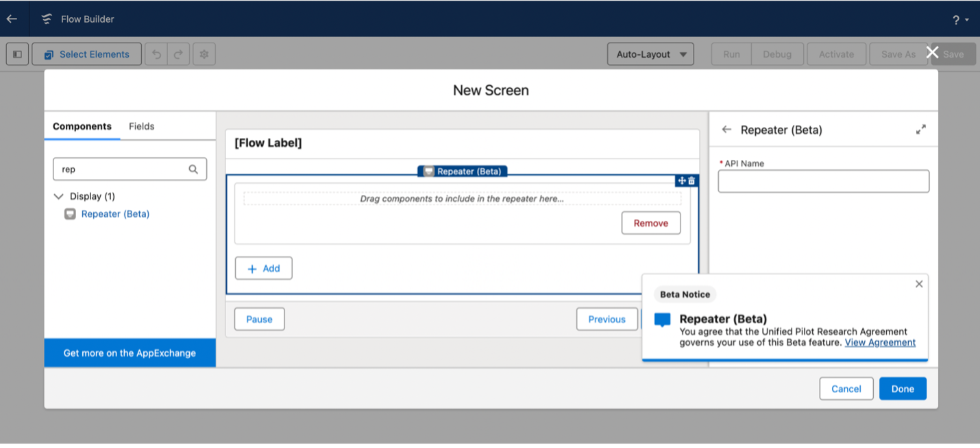The image size is (980, 448).
Task: Select the Components tab
Action: tap(82, 126)
